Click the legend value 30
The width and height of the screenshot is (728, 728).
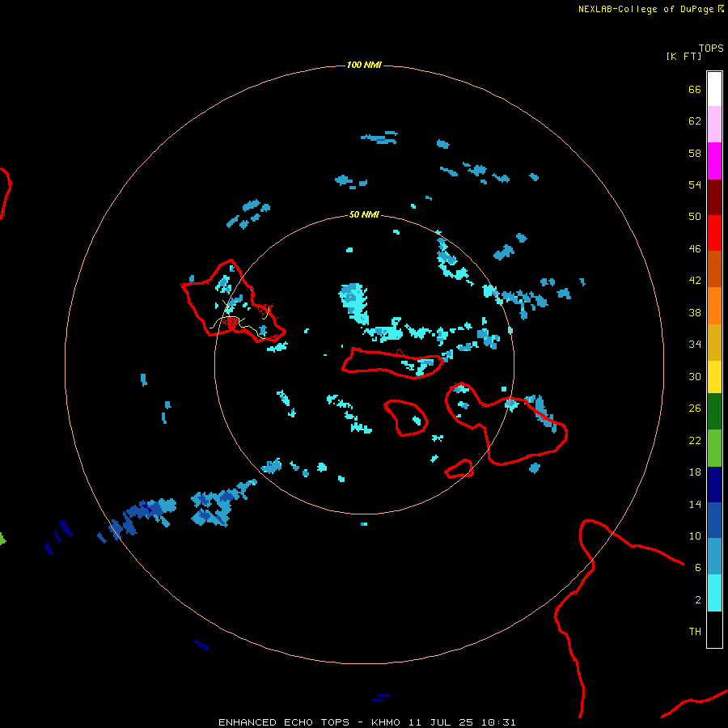(695, 376)
